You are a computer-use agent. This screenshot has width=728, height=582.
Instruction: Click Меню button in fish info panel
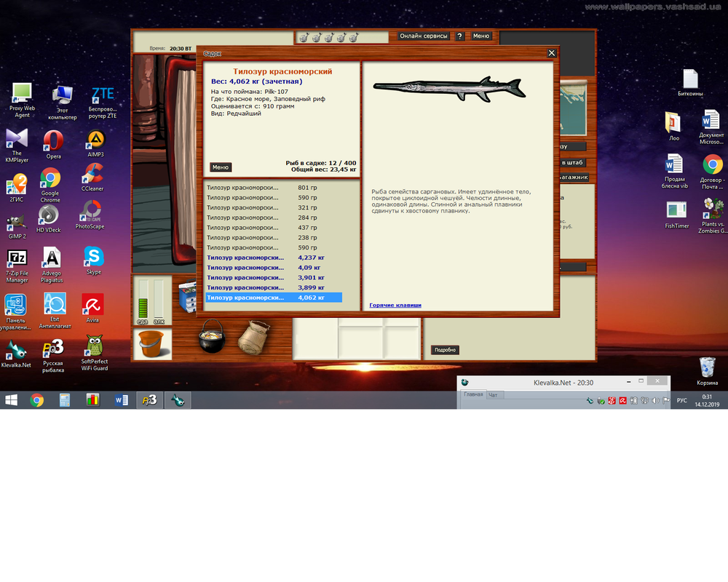[221, 167]
